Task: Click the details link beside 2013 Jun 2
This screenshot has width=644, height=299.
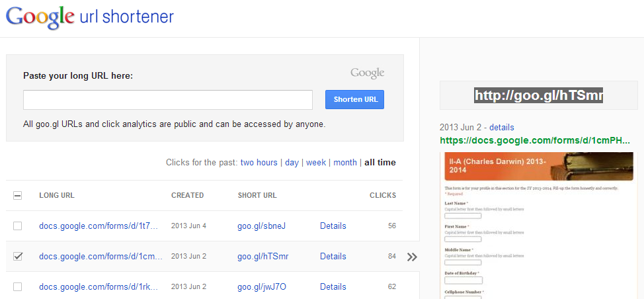Action: pos(501,127)
